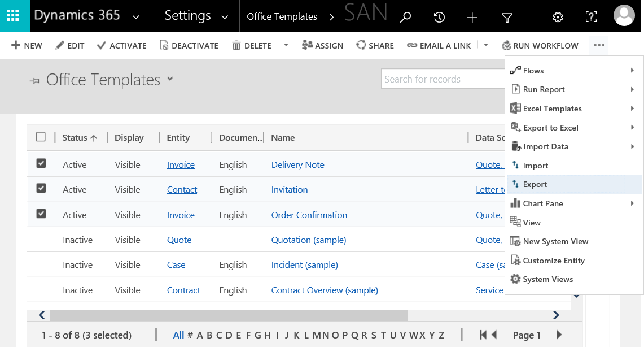Click the horizontal scrollbar thumb
Image resolution: width=644 pixels, height=347 pixels.
point(229,315)
